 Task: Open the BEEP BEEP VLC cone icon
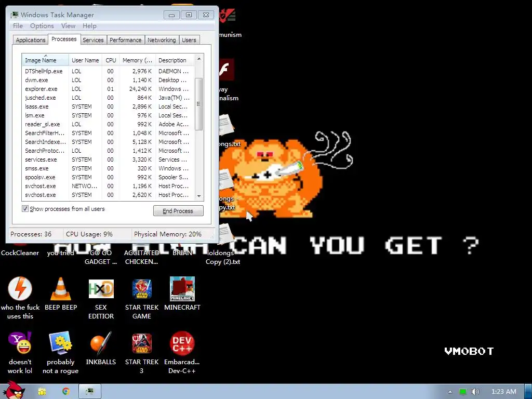click(61, 294)
